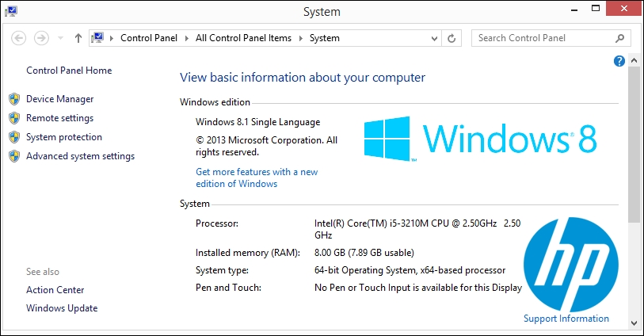The image size is (644, 336).
Task: Open the address bar history dropdown
Action: (x=434, y=38)
